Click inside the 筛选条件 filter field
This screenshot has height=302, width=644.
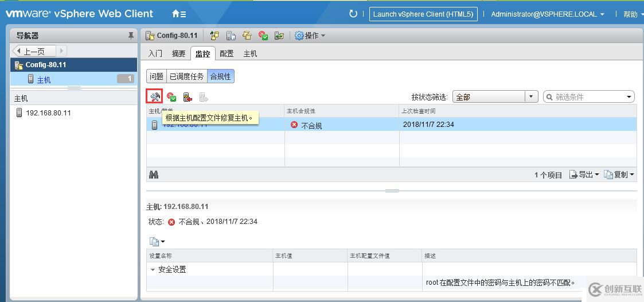click(x=588, y=97)
